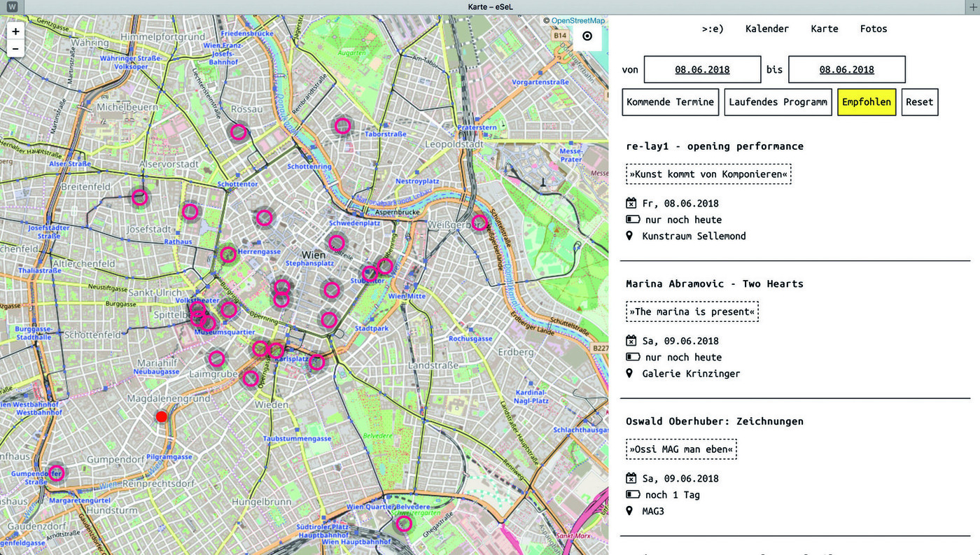The image size is (980, 555).
Task: Click quote '»The marina is present«'
Action: 692,311
